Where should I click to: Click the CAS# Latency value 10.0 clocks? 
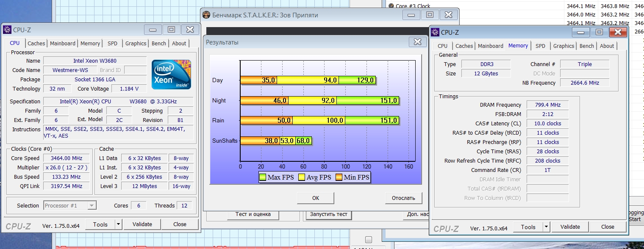547,124
